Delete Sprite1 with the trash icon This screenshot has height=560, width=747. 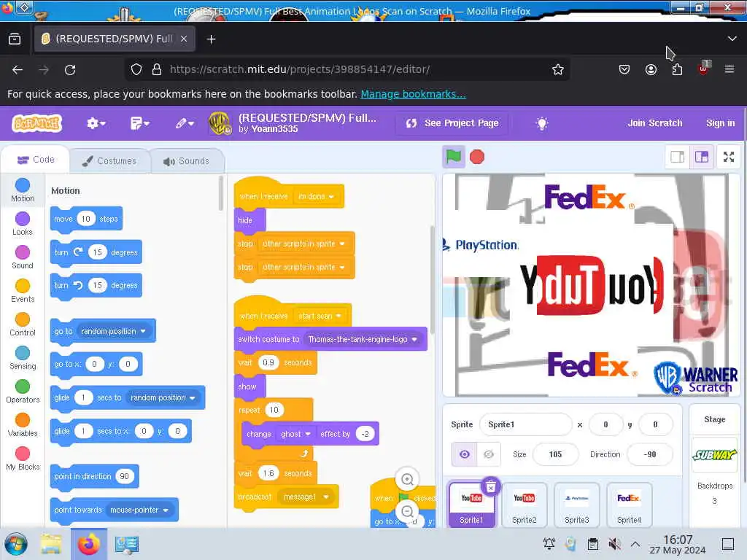pos(491,486)
